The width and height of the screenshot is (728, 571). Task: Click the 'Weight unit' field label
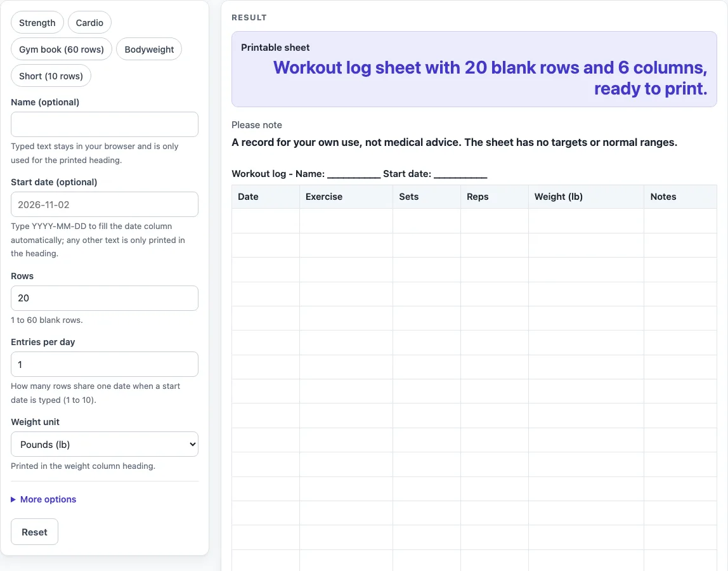36,422
